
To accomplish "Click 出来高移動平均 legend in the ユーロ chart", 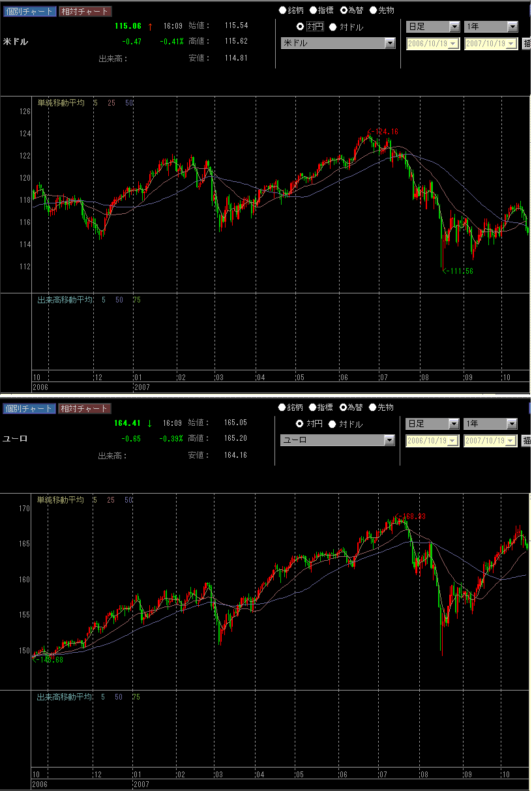I will (65, 696).
